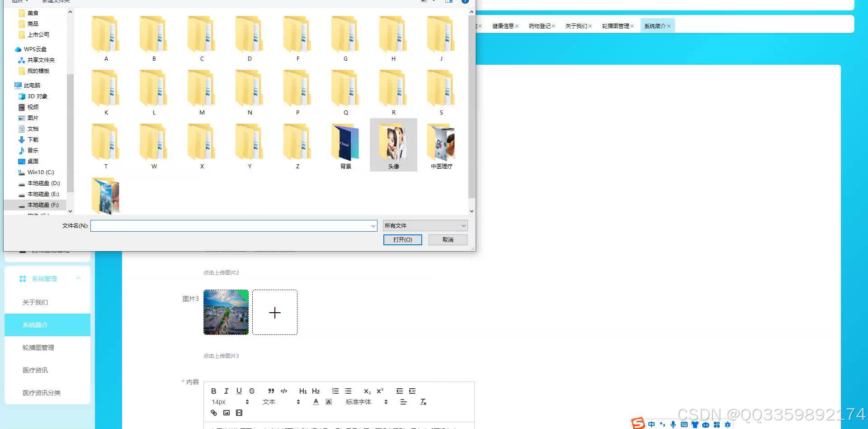Switch to the 药物登记 tab
868x429 pixels.
(539, 26)
